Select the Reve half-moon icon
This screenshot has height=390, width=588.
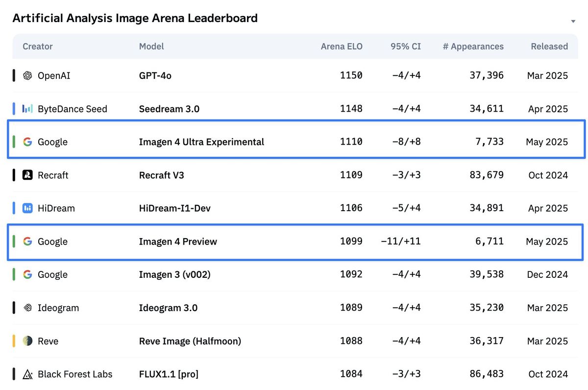27,341
